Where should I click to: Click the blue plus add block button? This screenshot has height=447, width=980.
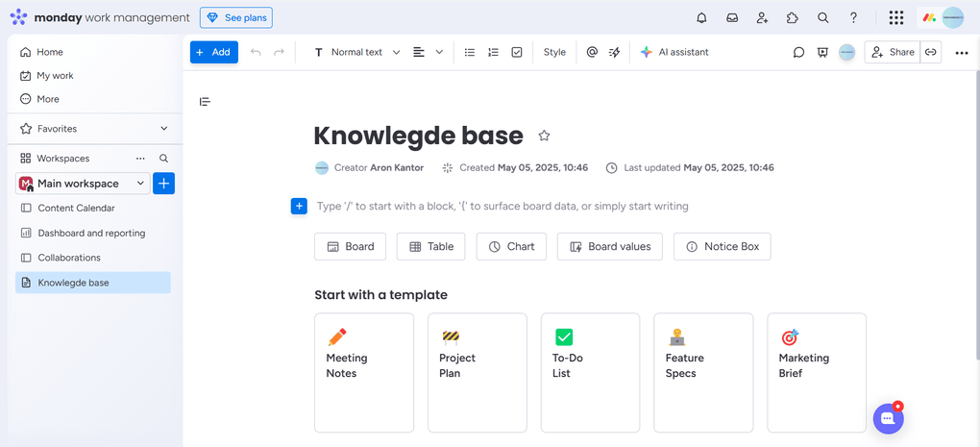tap(299, 206)
